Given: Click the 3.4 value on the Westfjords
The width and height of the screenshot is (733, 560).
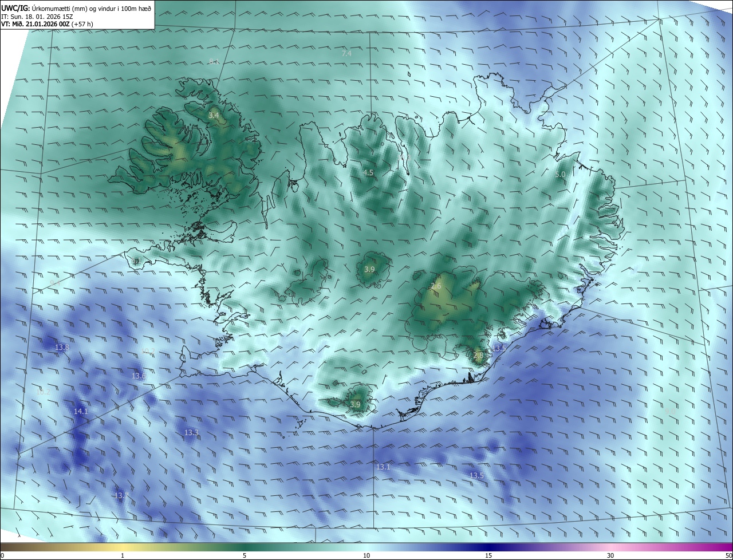Looking at the screenshot, I should (x=214, y=116).
